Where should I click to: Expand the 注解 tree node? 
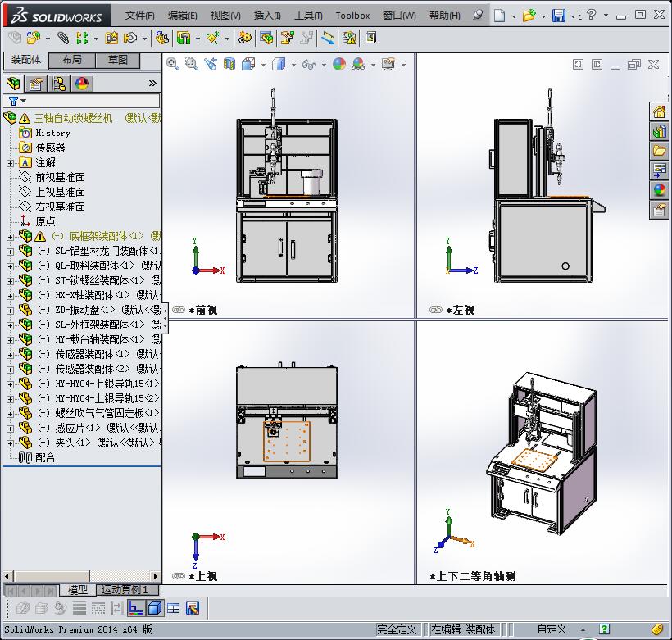(11, 163)
